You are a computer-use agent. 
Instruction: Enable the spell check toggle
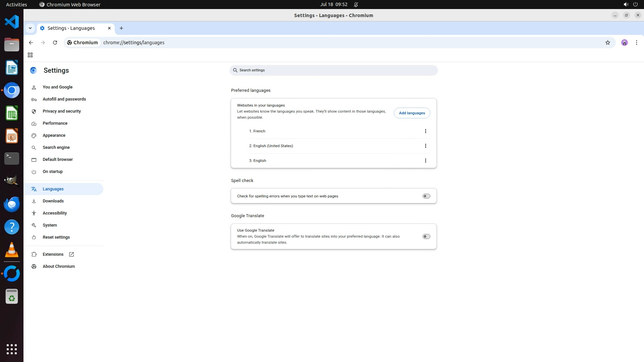pyautogui.click(x=426, y=196)
